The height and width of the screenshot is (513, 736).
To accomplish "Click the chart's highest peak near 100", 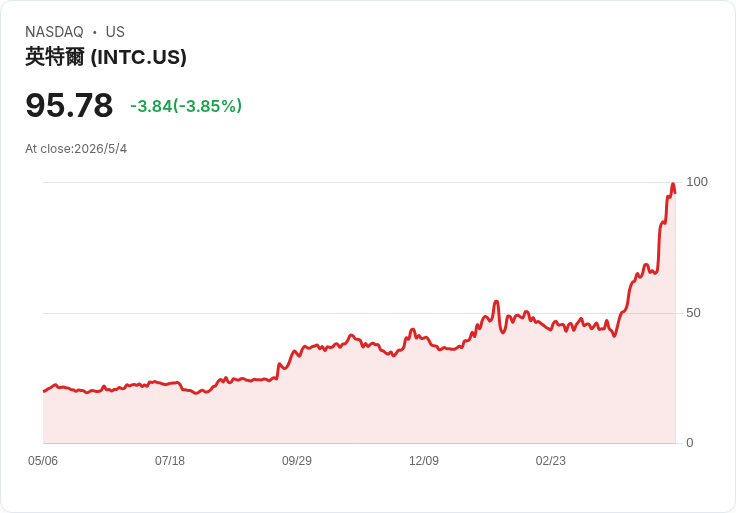I will (x=673, y=184).
